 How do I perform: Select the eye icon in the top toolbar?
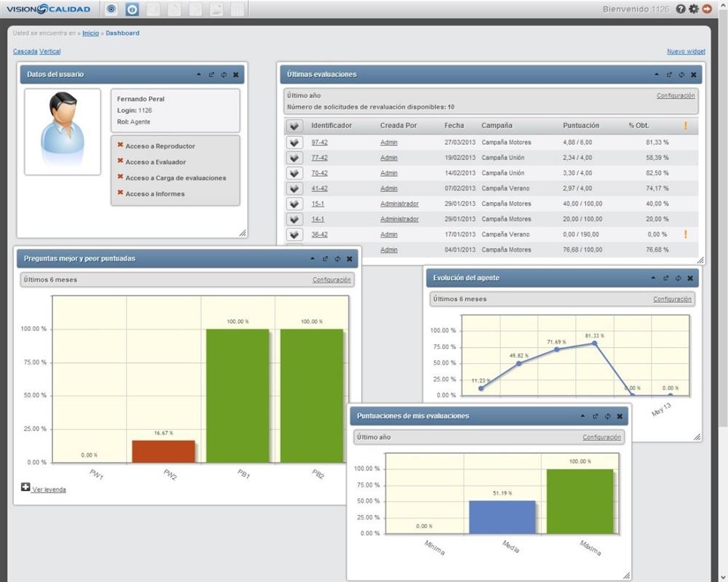click(111, 9)
